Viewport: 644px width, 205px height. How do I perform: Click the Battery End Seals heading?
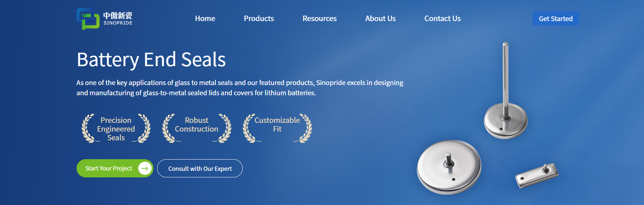coord(151,60)
